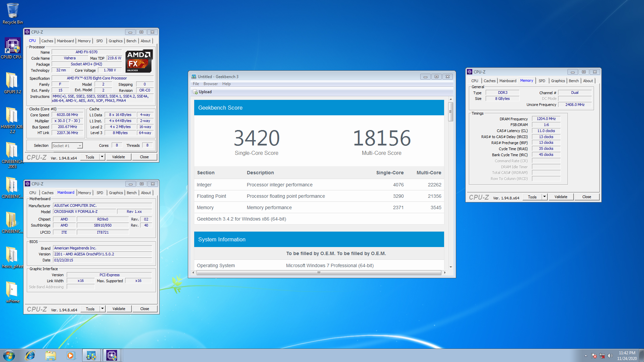Select Graphics tab in Memory CPU-Z window
Screen dimensions: 644x362
click(558, 81)
